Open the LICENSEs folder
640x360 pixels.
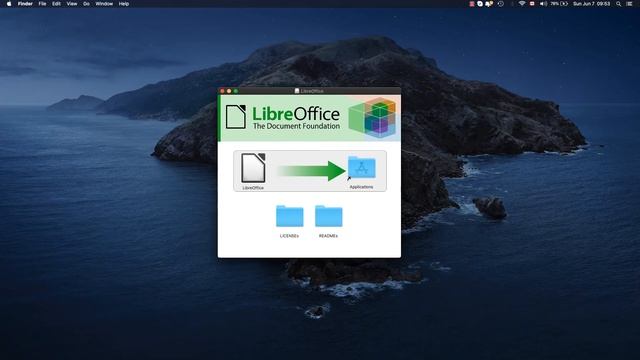289,216
